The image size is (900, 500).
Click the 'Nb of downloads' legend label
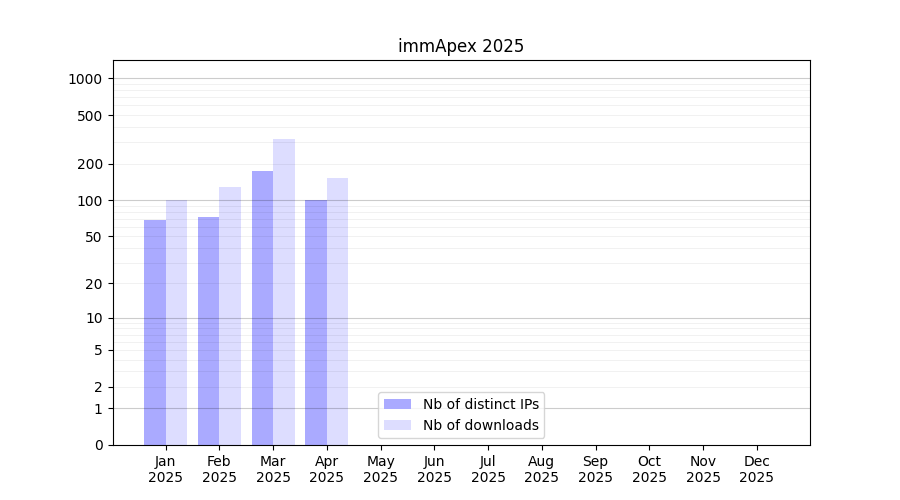[481, 425]
